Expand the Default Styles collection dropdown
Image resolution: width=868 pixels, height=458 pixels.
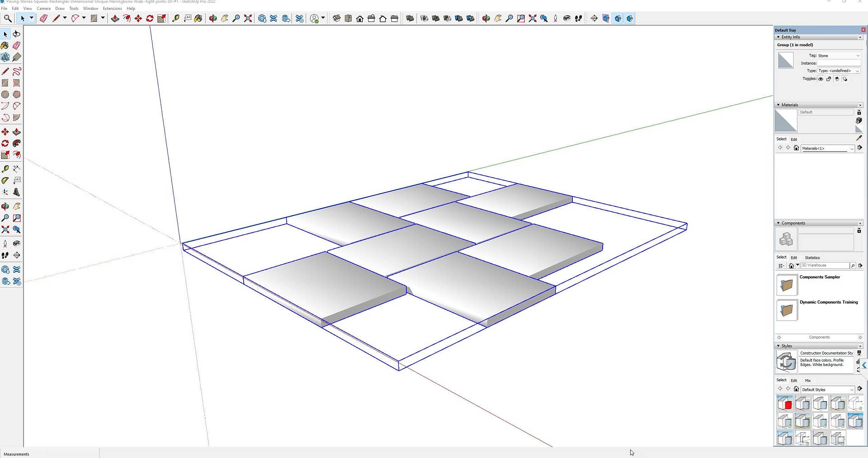[851, 389]
